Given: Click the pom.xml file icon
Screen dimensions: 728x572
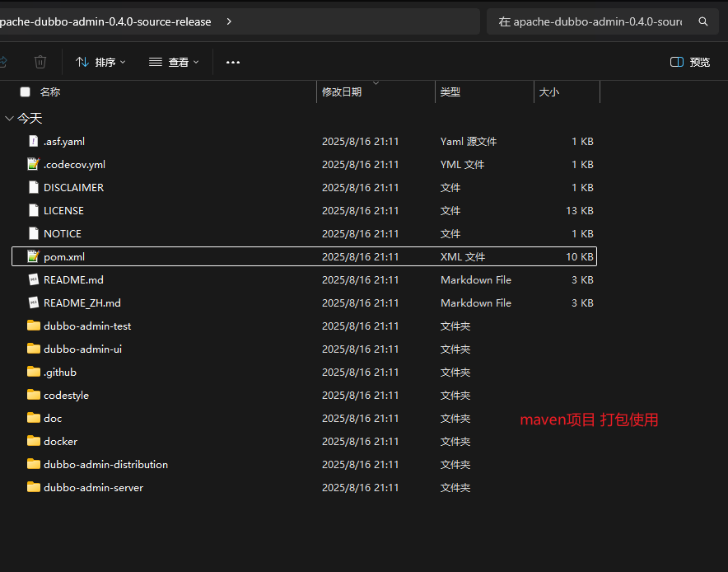Looking at the screenshot, I should click(x=34, y=256).
